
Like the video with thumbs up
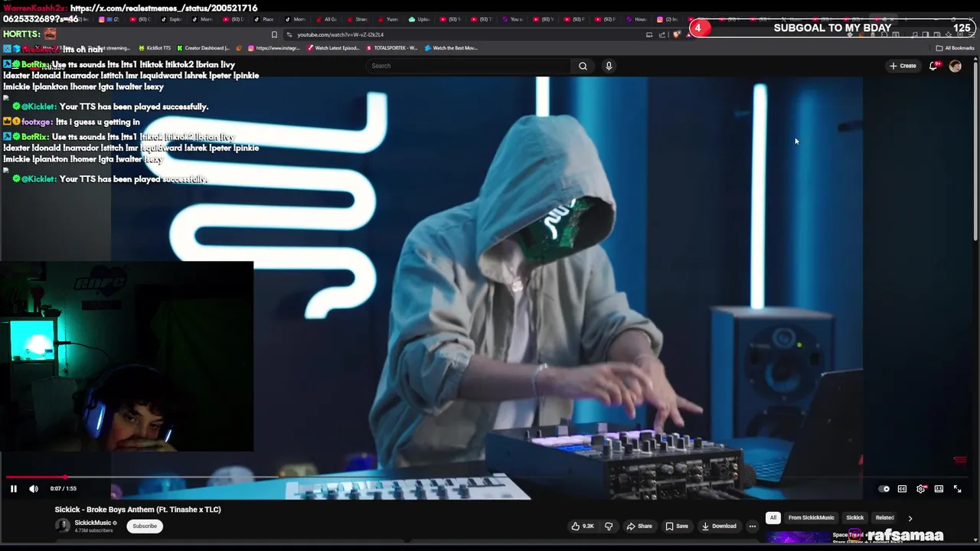583,527
